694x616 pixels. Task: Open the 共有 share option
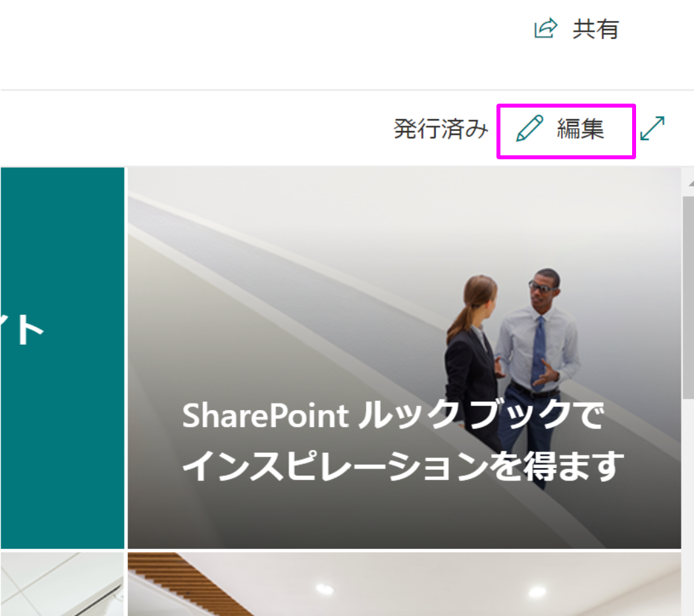point(577,29)
